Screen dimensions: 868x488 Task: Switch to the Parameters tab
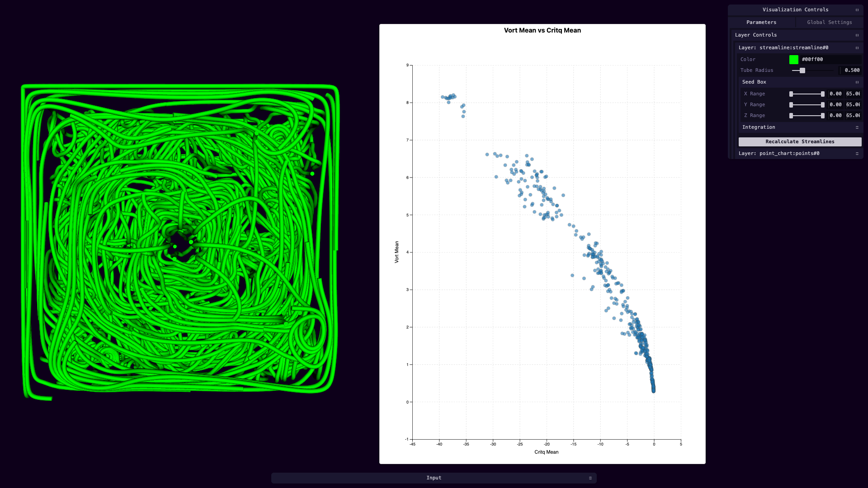761,22
